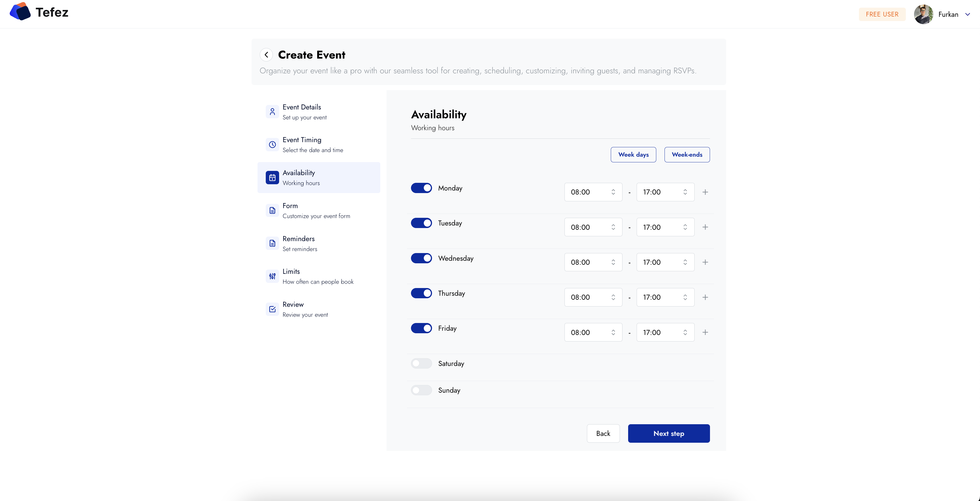Click the Availability calendar icon
This screenshot has height=501, width=980.
tap(272, 177)
